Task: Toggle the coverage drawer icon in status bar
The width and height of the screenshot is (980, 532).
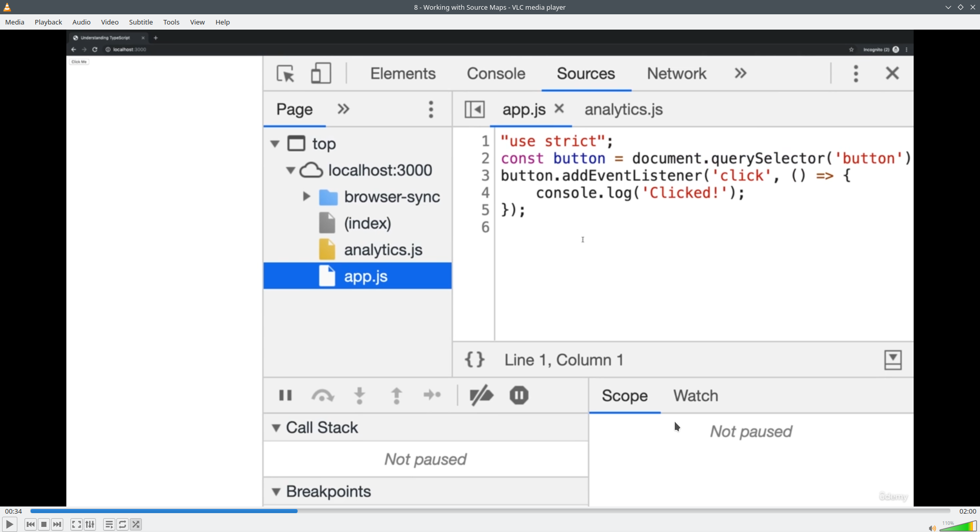Action: 893,360
